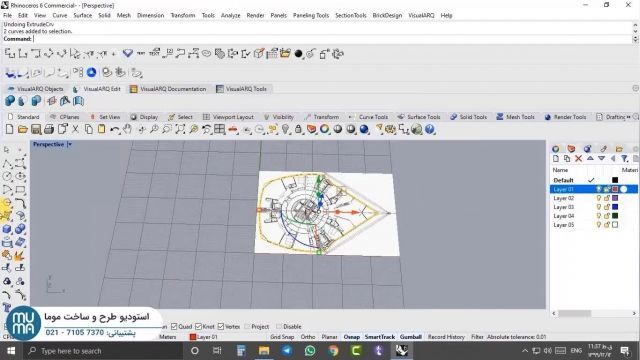Toggle the Knot osnap checkbox

[198, 327]
